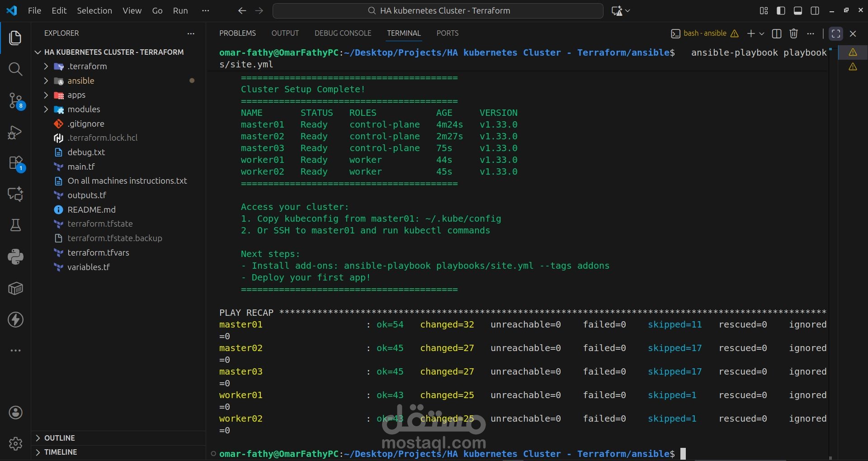This screenshot has height=461, width=868.
Task: Open the Search view in the activity bar
Action: coord(15,69)
